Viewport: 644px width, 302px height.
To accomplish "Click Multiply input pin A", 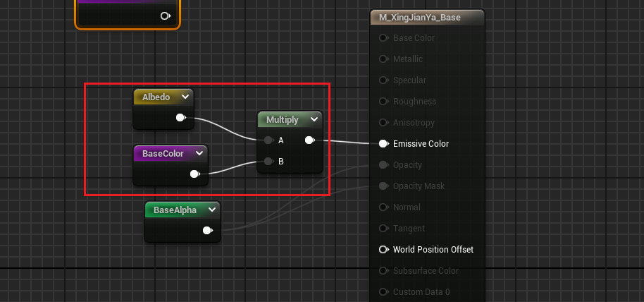I will pos(268,140).
